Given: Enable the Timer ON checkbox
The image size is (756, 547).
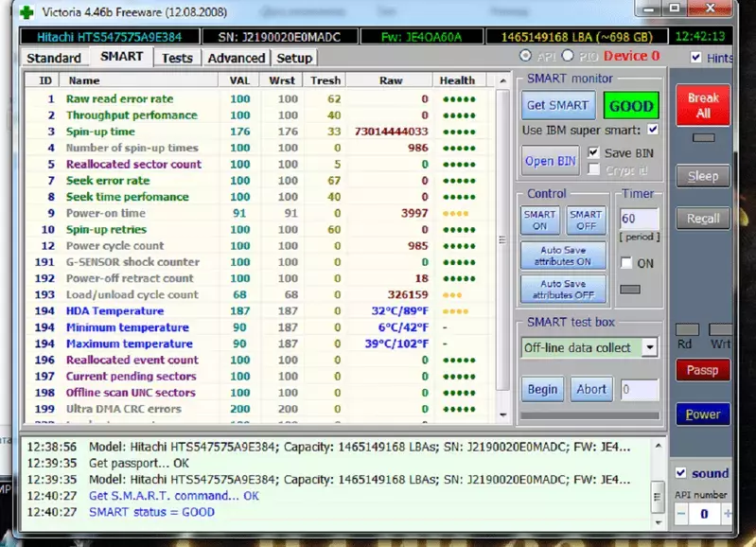Looking at the screenshot, I should coord(625,263).
